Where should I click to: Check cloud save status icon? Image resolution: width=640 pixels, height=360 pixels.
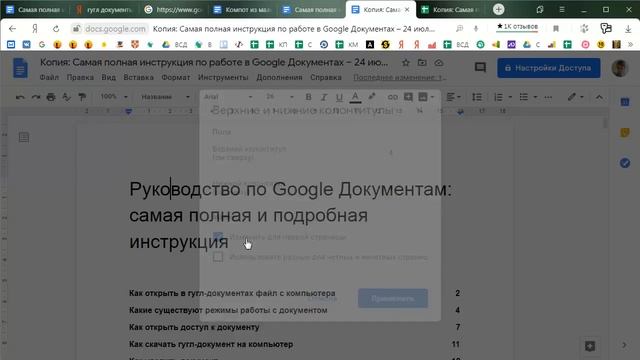coord(439,63)
